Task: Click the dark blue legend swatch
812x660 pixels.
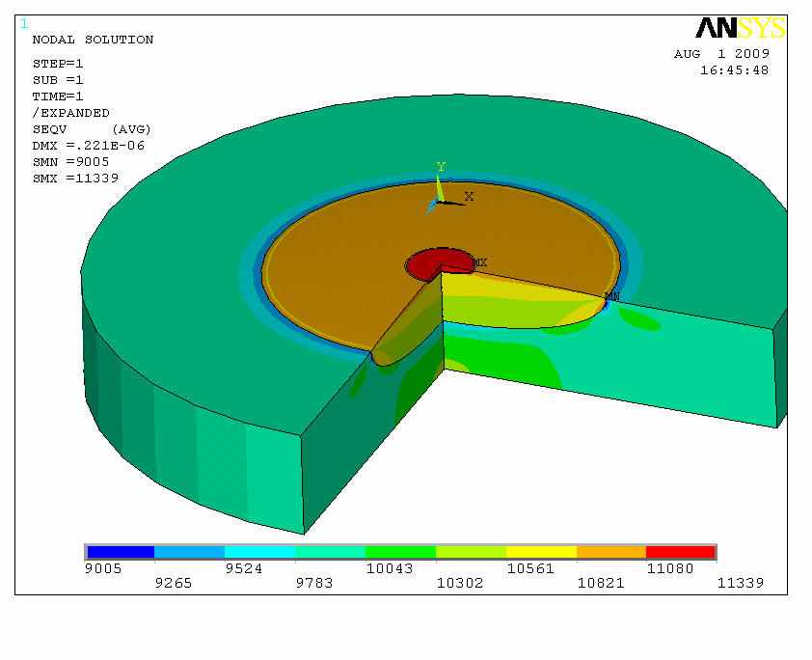Action: [120, 552]
